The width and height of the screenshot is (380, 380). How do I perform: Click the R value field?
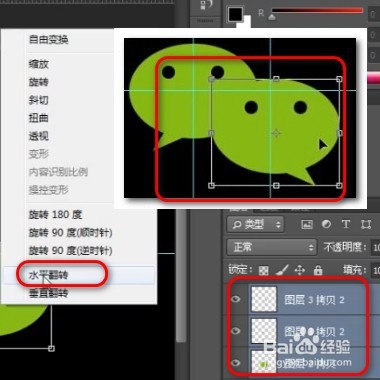click(374, 15)
